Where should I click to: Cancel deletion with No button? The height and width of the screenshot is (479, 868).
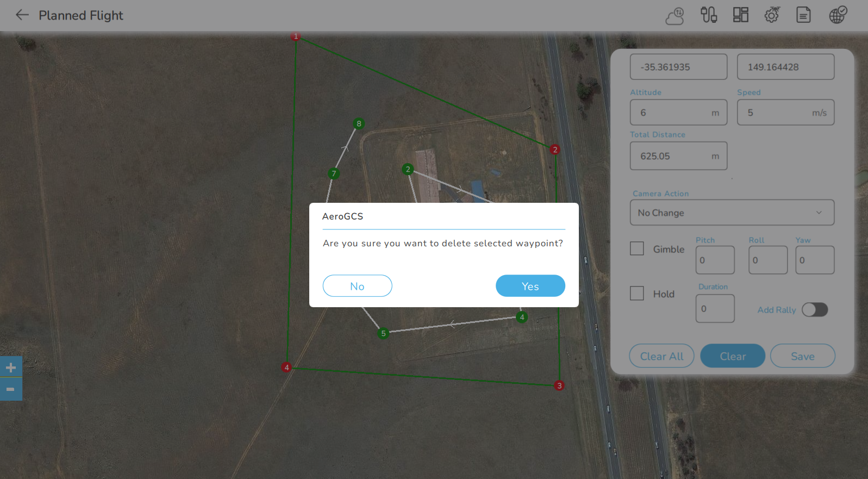click(357, 286)
